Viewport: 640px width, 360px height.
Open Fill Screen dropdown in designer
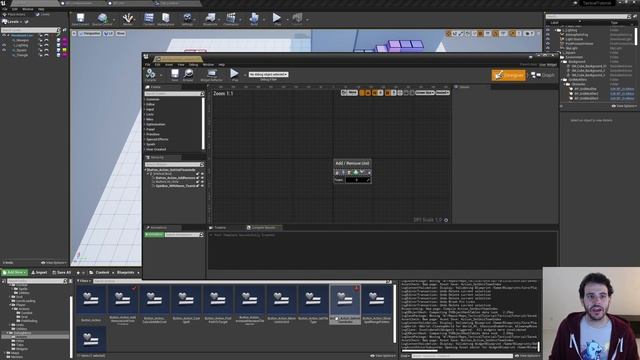tap(442, 93)
